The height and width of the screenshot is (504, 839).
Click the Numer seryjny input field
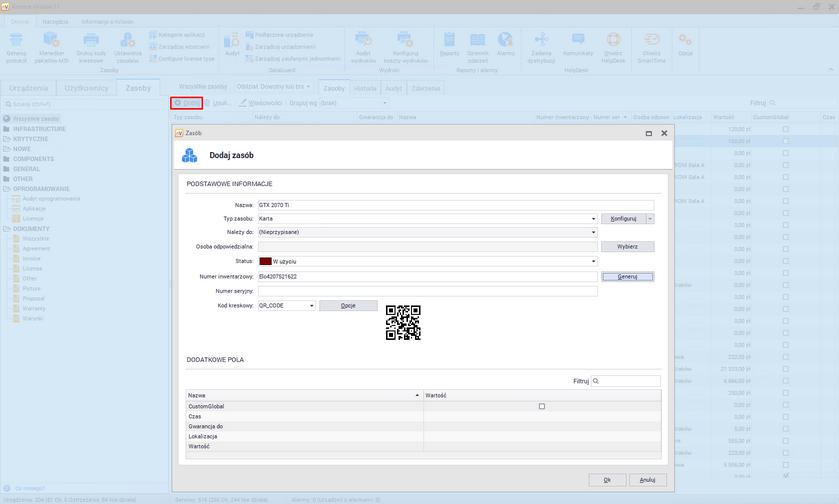427,291
